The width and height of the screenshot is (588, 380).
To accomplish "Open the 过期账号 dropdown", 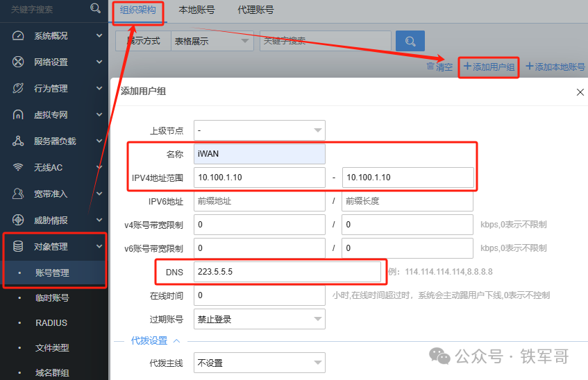I will point(260,319).
